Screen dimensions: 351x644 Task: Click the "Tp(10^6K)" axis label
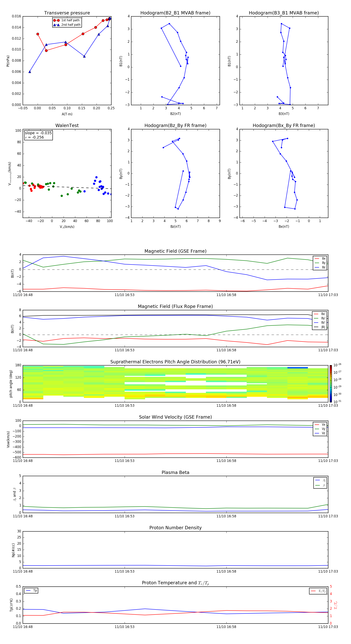11,605
